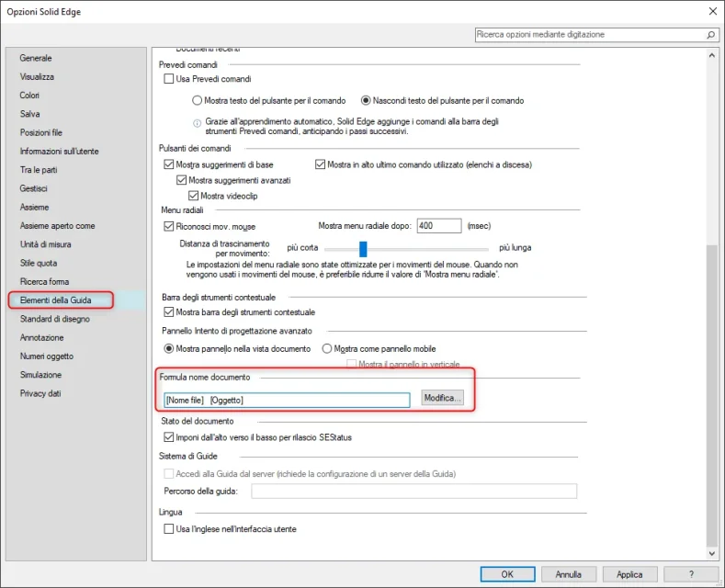Open the Visualizza options page

click(37, 77)
